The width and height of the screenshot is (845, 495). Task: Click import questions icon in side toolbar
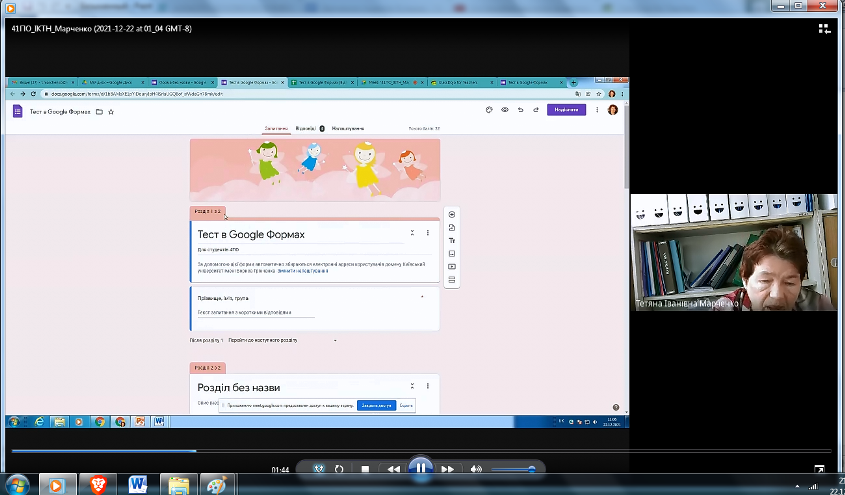[x=452, y=228]
